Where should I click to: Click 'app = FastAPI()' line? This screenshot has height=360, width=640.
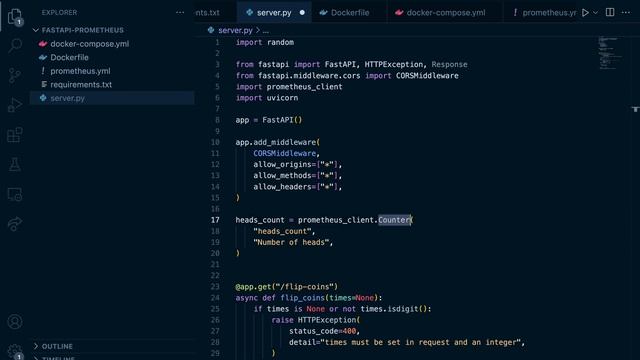269,120
